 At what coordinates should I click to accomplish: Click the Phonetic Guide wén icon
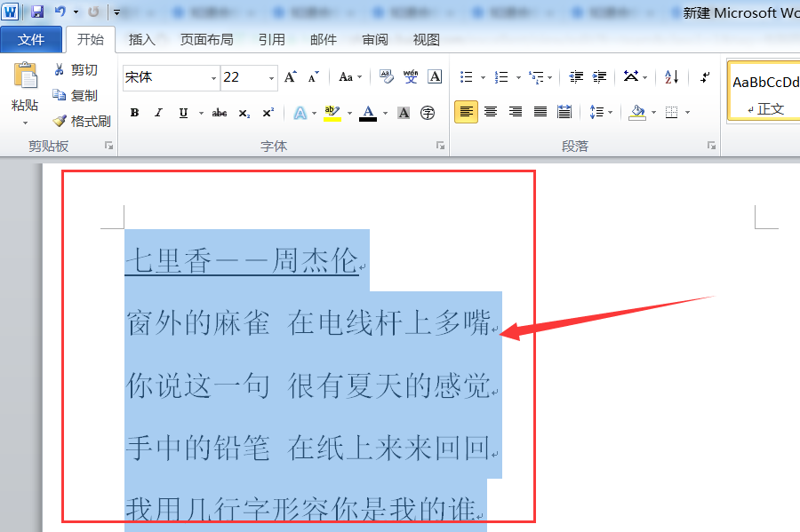(x=410, y=77)
